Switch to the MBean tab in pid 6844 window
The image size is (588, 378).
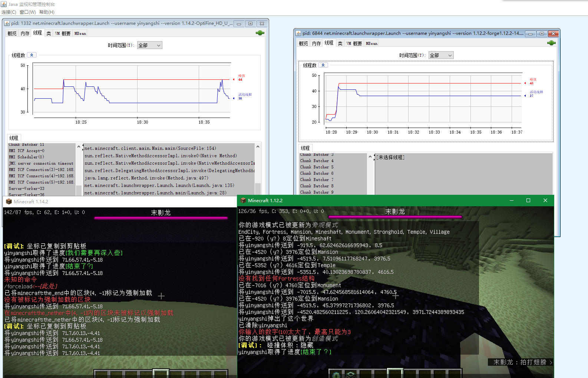click(x=371, y=43)
